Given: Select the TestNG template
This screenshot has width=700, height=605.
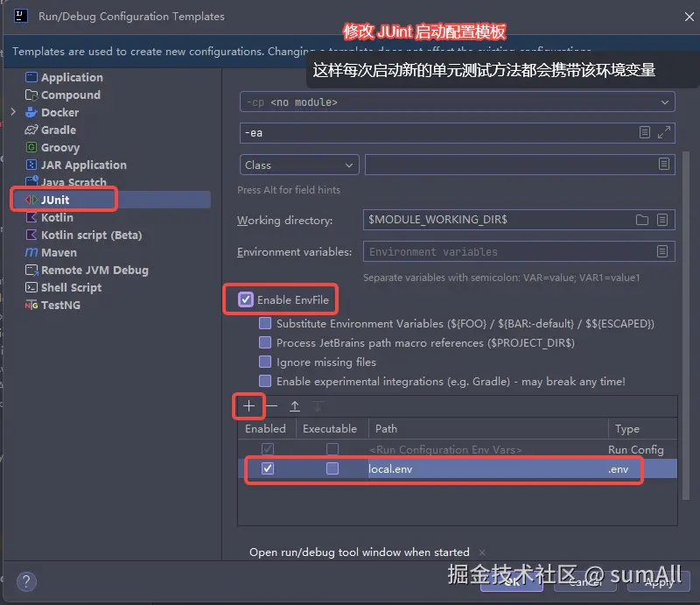Looking at the screenshot, I should point(60,306).
